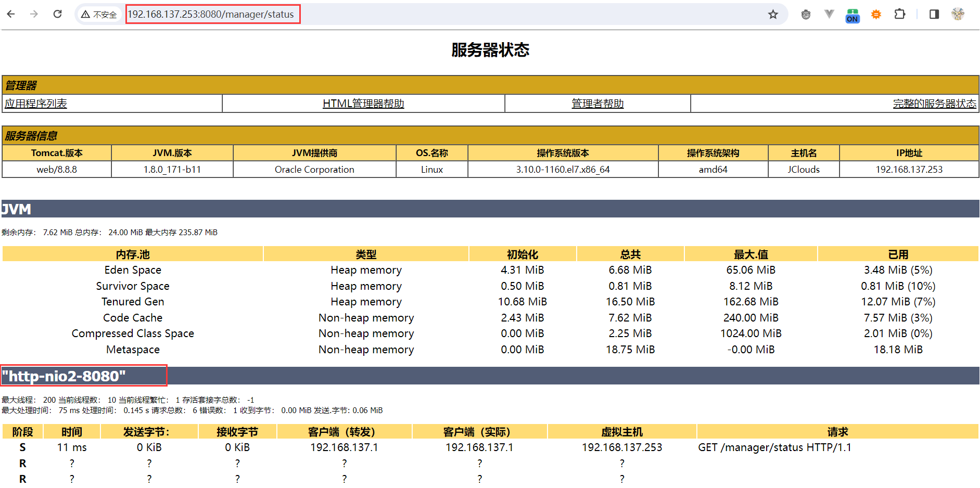Click the JVM memory usage section header
Image resolution: width=980 pixels, height=488 pixels.
(16, 209)
